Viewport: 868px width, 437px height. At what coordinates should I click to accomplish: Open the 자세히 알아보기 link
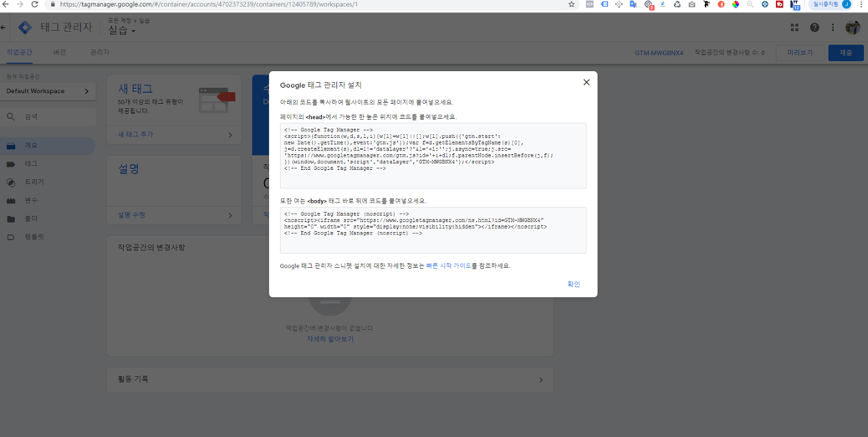point(330,339)
